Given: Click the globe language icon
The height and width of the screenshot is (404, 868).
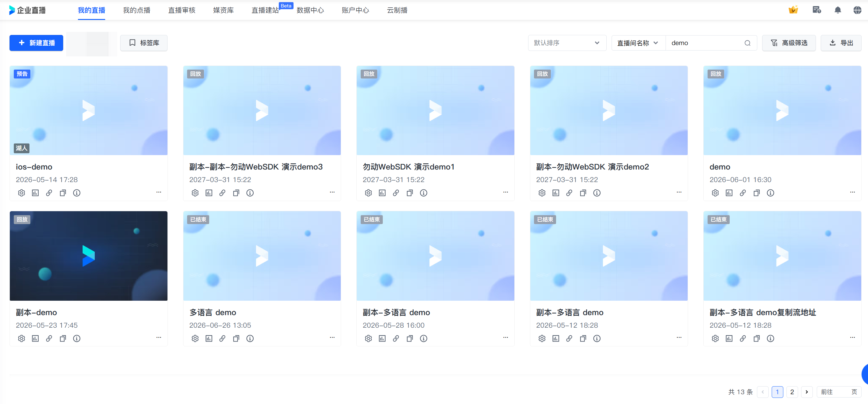Looking at the screenshot, I should (857, 10).
